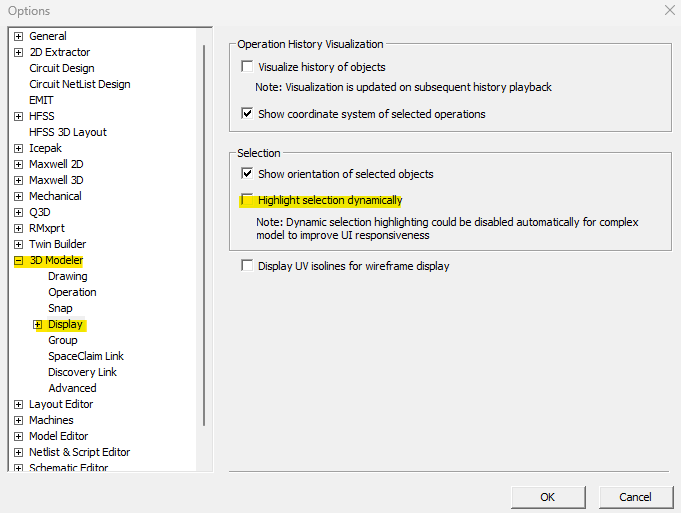The height and width of the screenshot is (513, 681).
Task: Uncheck Show orientation of selected objects
Action: (x=247, y=174)
